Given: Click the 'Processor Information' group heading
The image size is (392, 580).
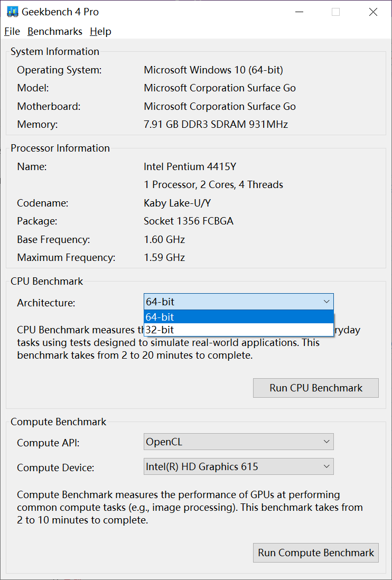Looking at the screenshot, I should click(x=60, y=148).
